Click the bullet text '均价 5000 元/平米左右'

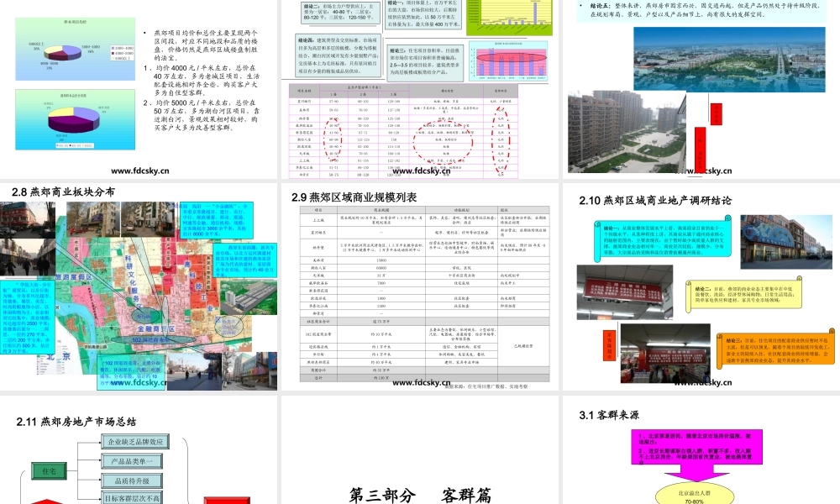point(195,102)
